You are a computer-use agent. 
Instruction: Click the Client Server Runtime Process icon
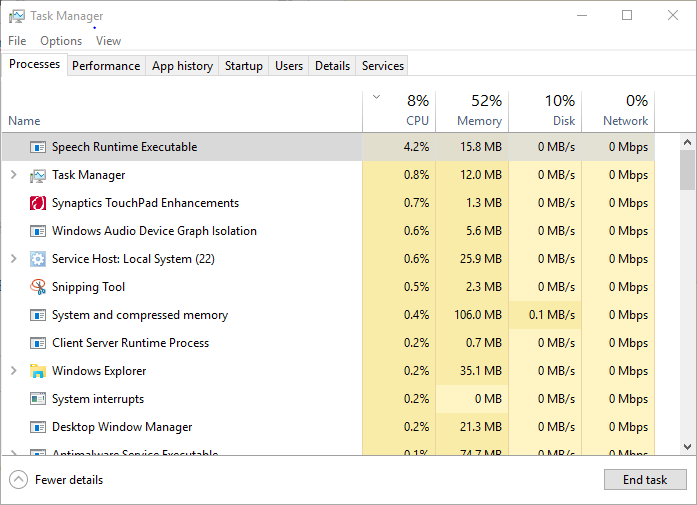click(38, 343)
